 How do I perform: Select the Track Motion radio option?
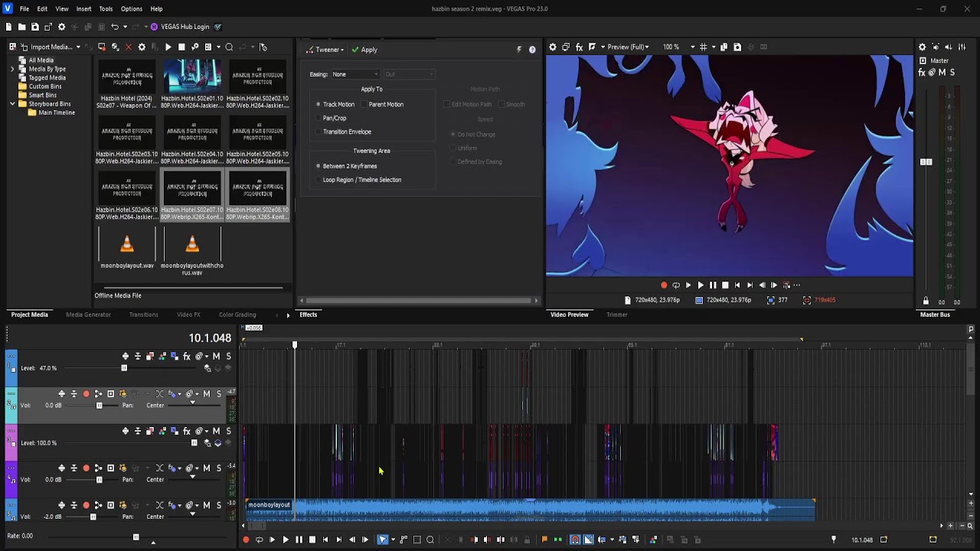pos(335,104)
